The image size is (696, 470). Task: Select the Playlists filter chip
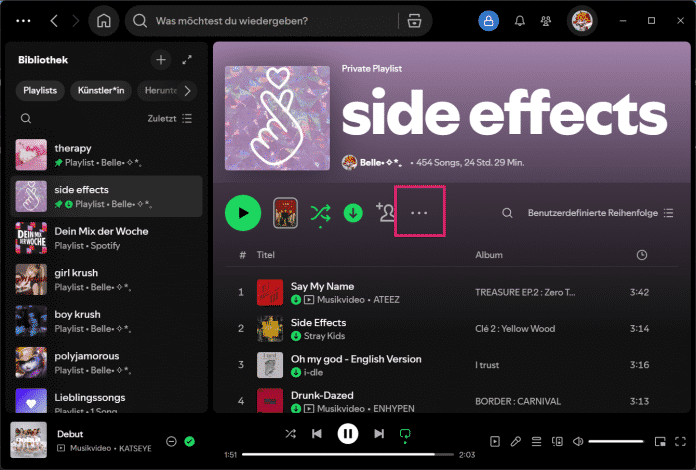(x=40, y=91)
